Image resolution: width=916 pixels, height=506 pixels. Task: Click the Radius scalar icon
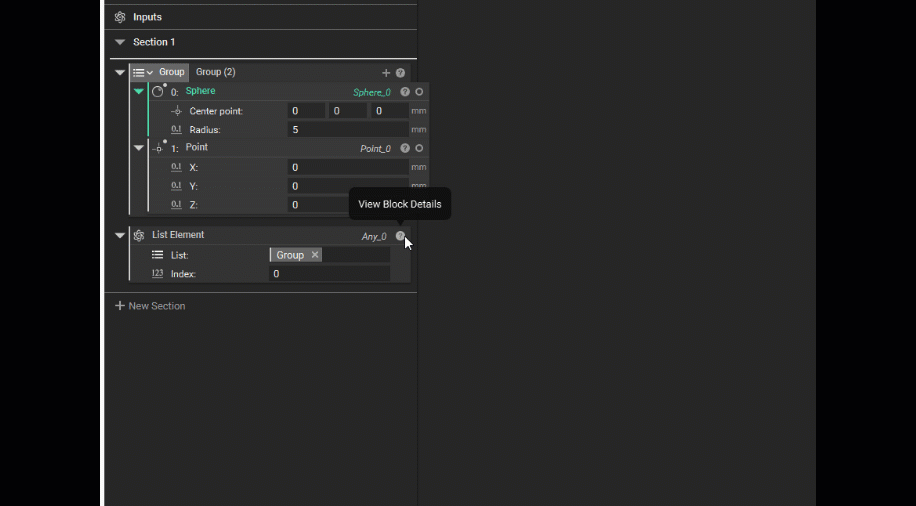click(176, 130)
